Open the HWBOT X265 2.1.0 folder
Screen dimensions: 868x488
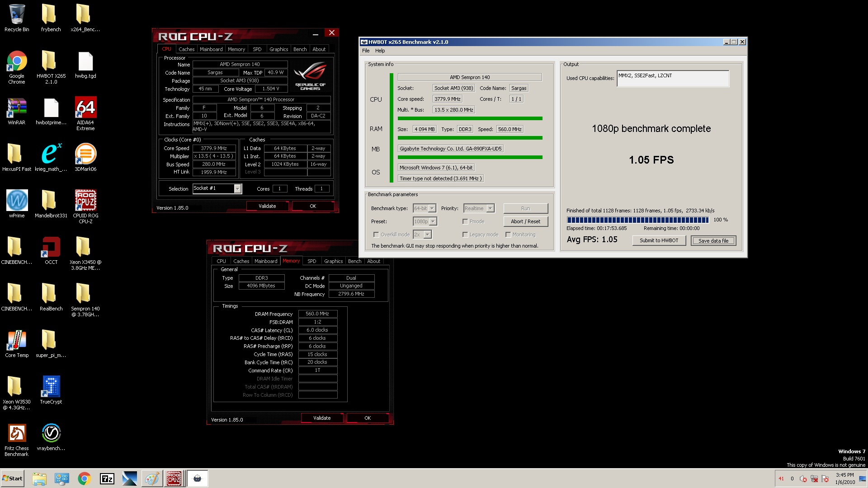[51, 68]
